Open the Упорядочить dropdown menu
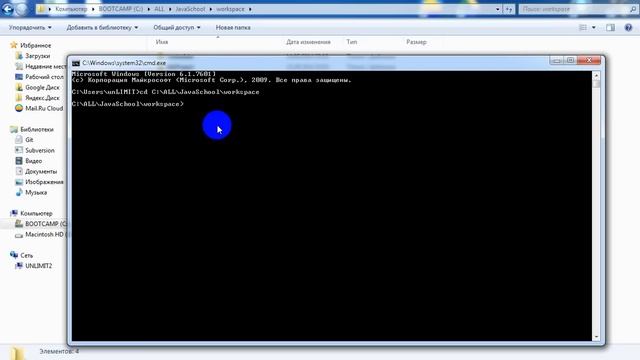 [x=30, y=27]
